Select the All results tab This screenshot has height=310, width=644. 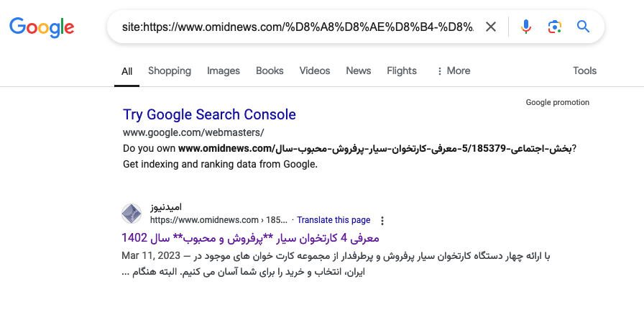coord(127,70)
